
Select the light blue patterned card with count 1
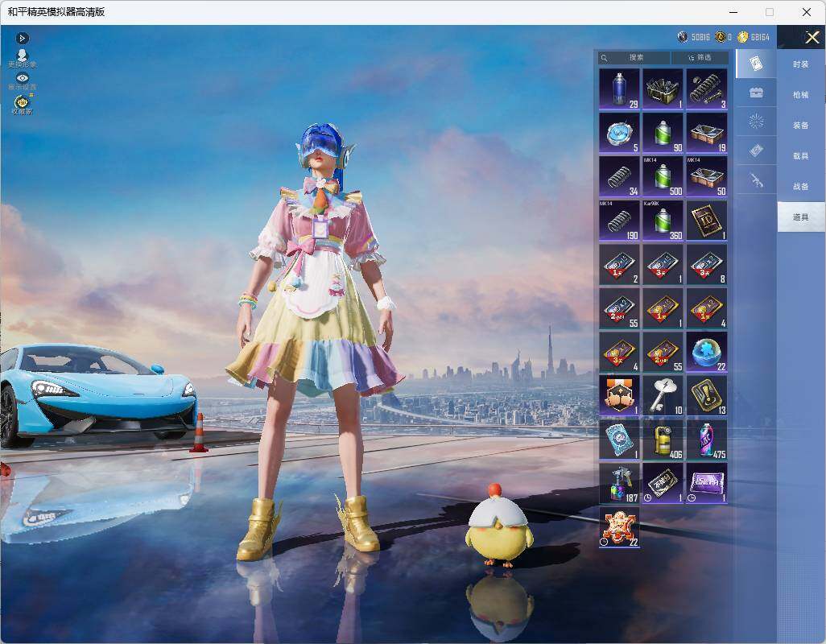tap(619, 440)
